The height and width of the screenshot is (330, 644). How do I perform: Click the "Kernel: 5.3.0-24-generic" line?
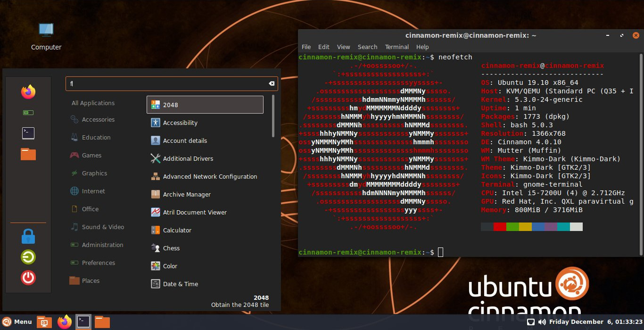(x=532, y=100)
